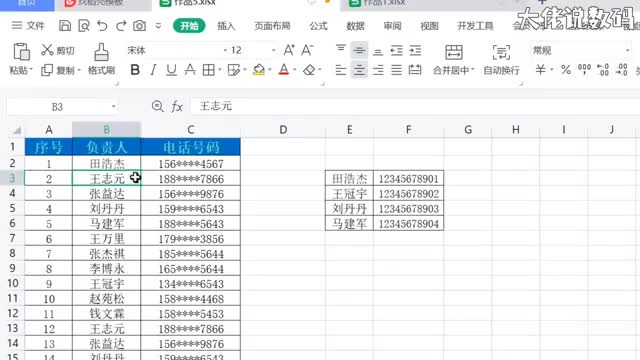Redo the last action
The image size is (640, 360).
(121, 26)
